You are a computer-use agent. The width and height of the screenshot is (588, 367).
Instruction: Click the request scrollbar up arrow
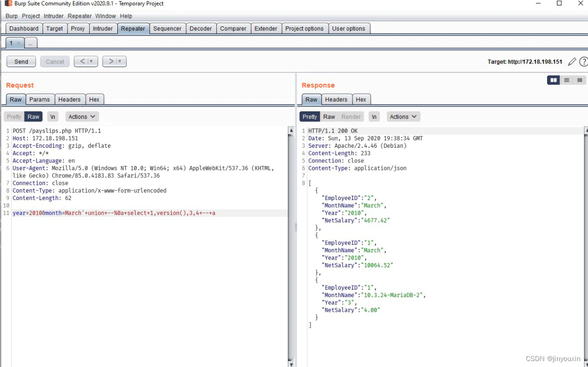(291, 131)
